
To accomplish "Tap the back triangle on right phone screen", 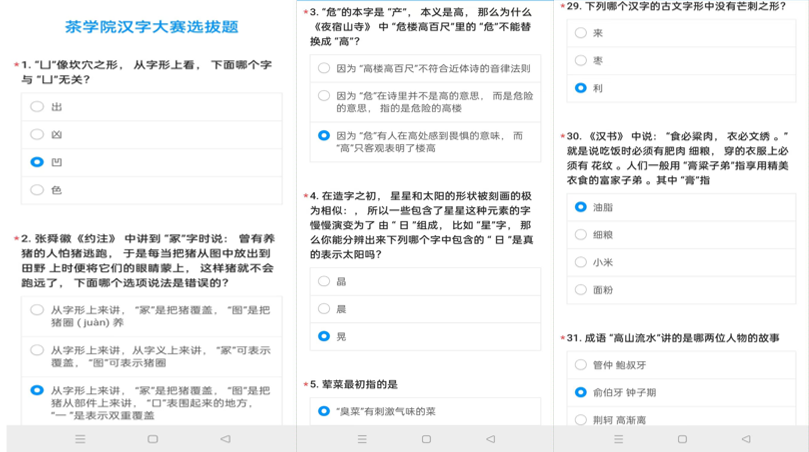I will click(x=744, y=439).
